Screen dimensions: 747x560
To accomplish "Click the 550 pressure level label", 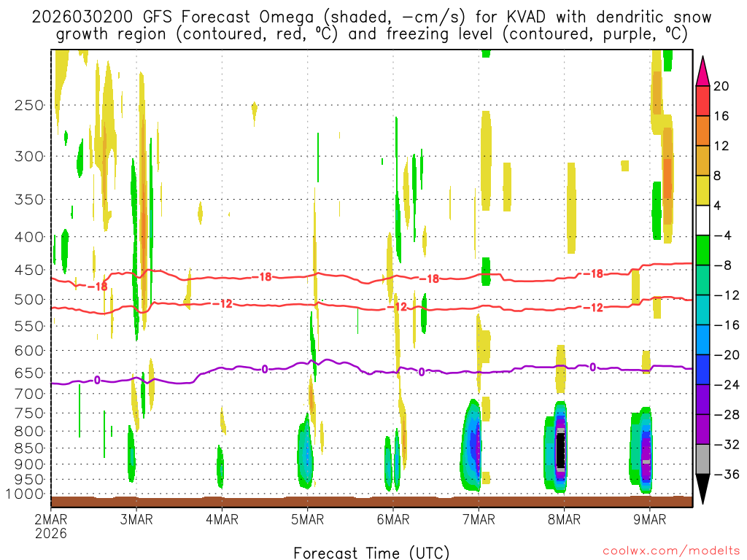I will (28, 326).
